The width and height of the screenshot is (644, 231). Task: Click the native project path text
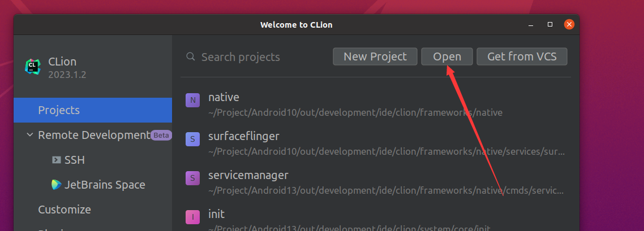click(355, 112)
